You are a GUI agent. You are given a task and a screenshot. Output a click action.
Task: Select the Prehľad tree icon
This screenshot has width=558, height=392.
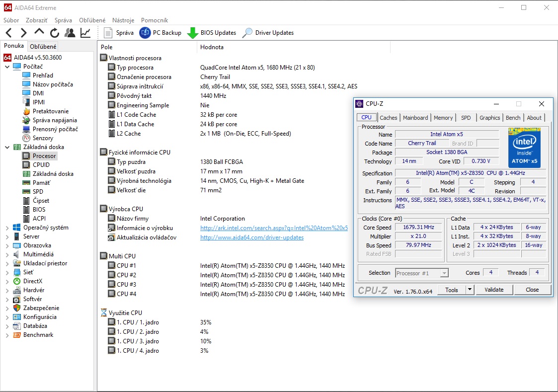coord(26,76)
